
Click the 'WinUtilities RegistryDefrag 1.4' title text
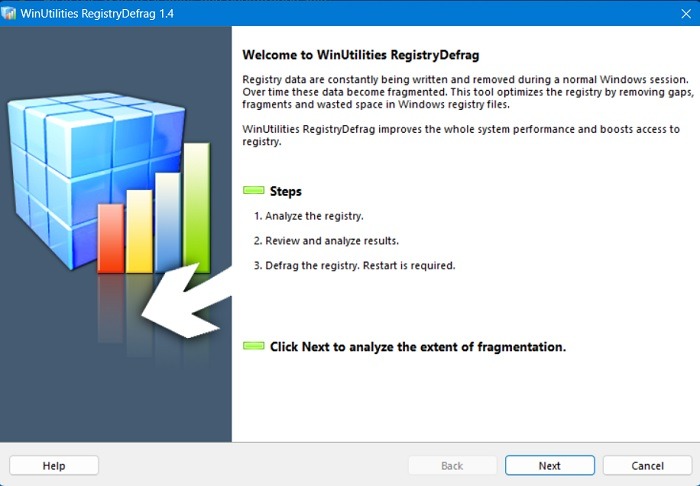click(97, 13)
